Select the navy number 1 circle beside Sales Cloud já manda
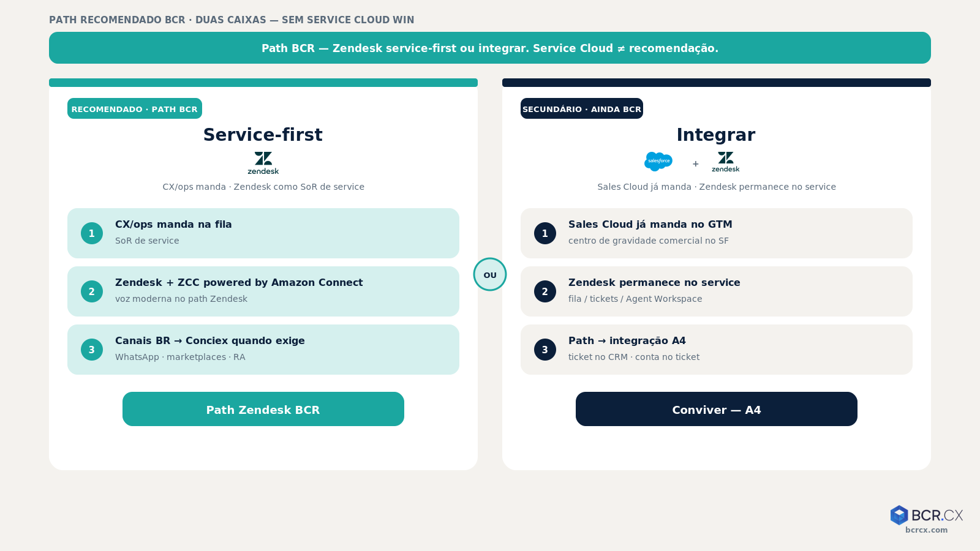 [x=545, y=233]
